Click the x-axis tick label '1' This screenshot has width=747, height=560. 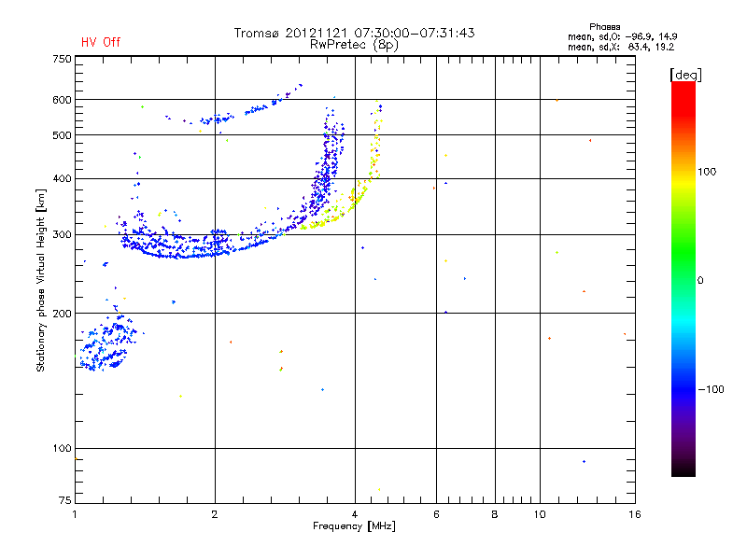[75, 514]
